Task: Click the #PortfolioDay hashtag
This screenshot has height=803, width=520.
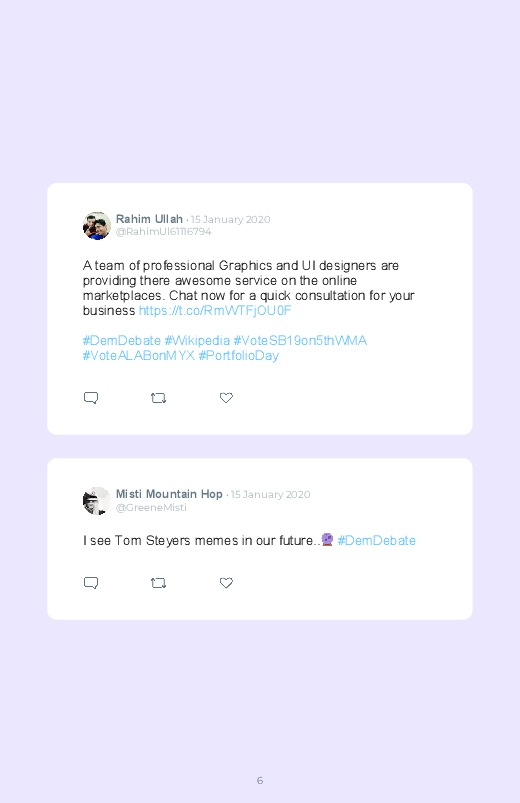Action: 239,355
